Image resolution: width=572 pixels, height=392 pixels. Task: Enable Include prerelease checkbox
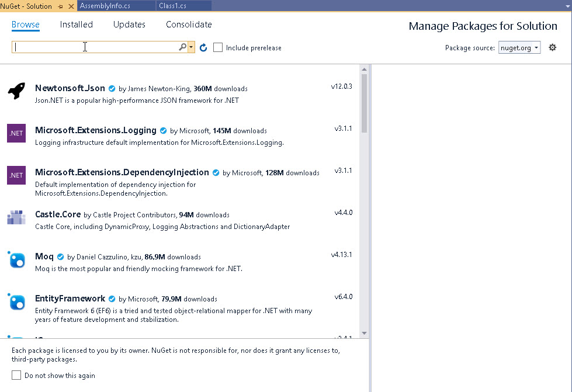[x=218, y=47]
